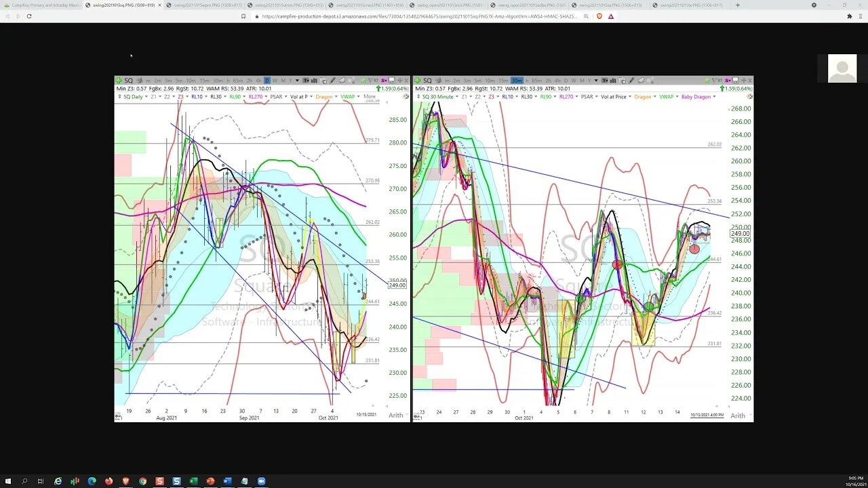
Task: Click the RT real-time icon on Daily chart
Action: [376, 80]
